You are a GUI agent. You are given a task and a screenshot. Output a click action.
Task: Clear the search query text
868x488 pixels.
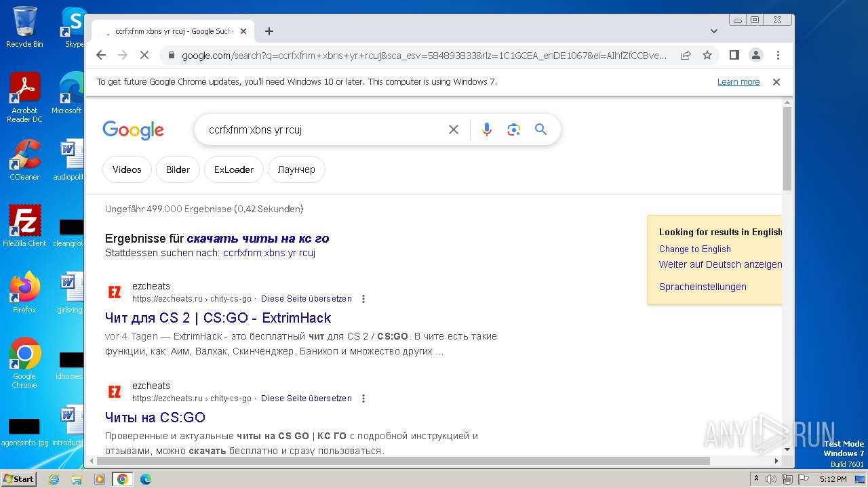[x=454, y=129]
